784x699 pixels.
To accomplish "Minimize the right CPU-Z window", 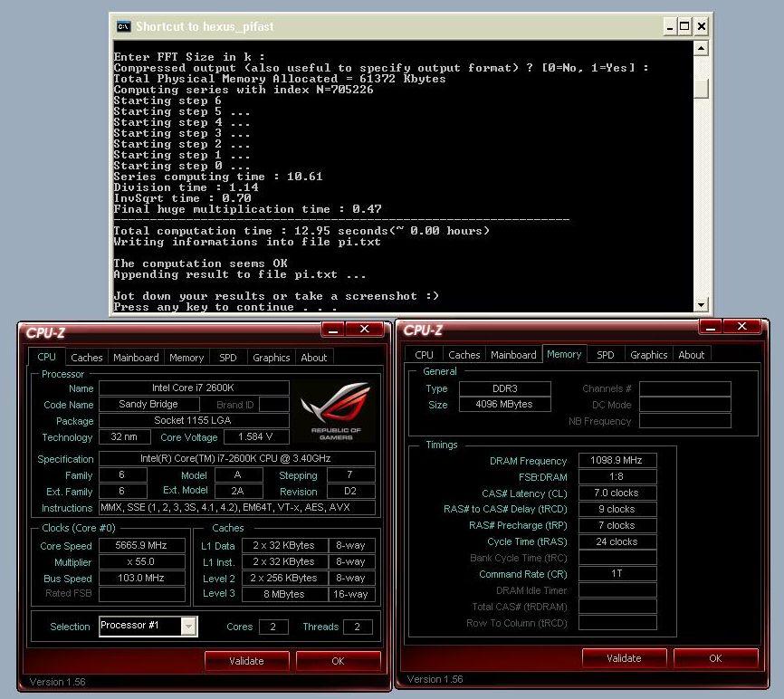I will pos(711,327).
